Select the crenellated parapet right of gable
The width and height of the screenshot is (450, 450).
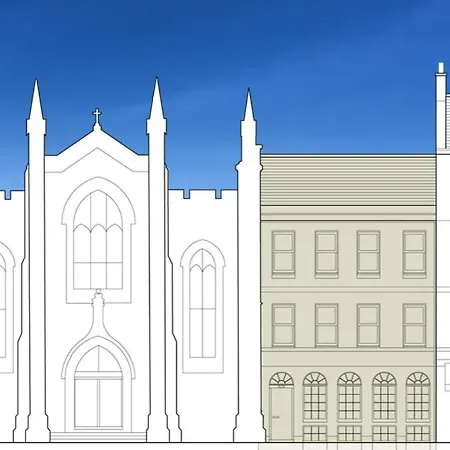(202, 194)
